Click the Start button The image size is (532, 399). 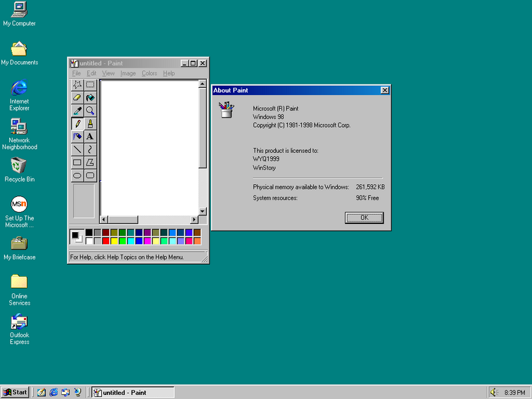15,392
